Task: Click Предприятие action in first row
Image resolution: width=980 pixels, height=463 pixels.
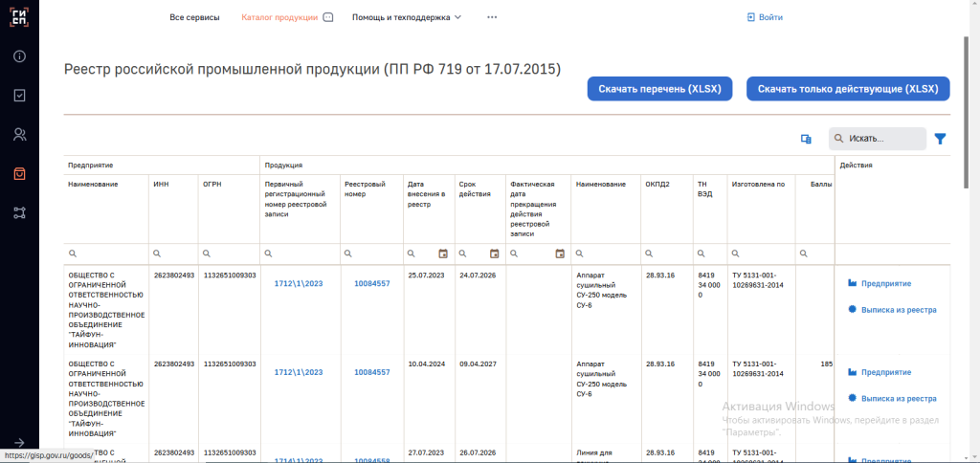Action: (880, 284)
